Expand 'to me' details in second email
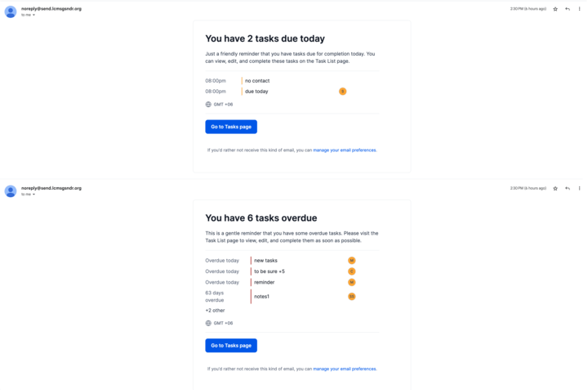 [x=28, y=195]
